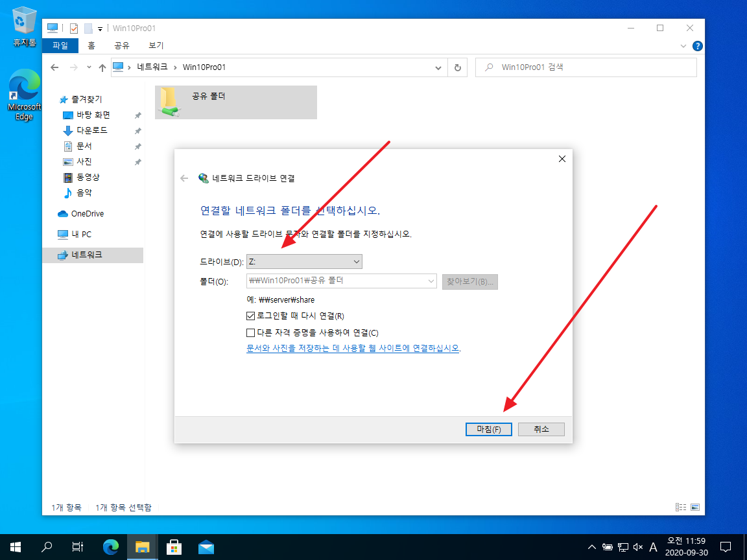Click the 마침(F) finish button
The height and width of the screenshot is (560, 747).
489,430
